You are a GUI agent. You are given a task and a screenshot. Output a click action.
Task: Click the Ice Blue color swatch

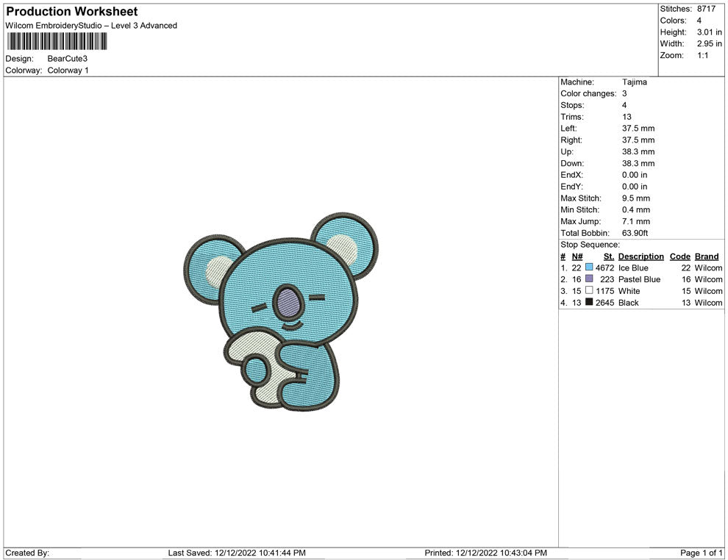click(589, 268)
